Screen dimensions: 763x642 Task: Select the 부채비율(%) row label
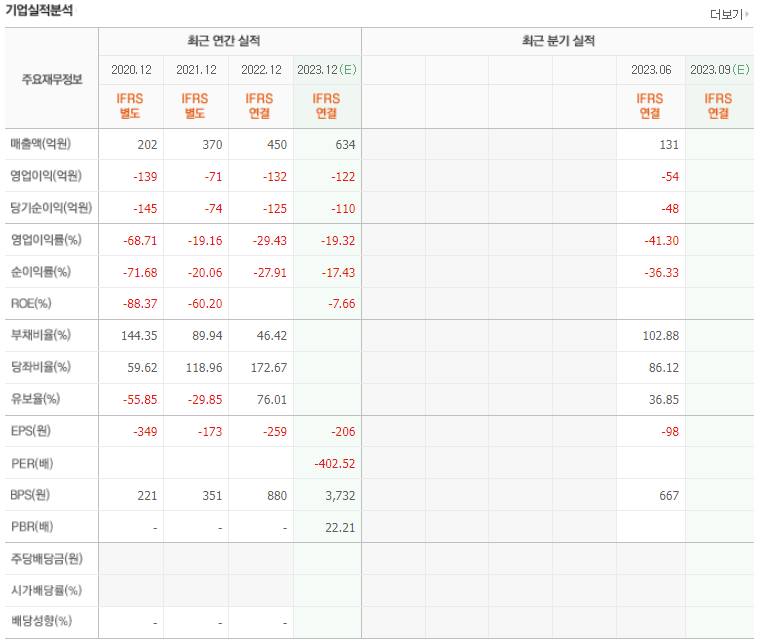click(41, 335)
